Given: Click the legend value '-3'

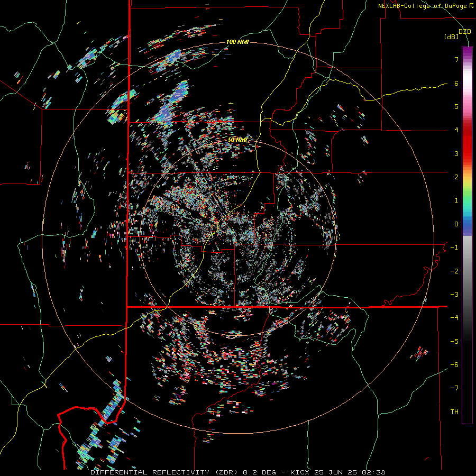Looking at the screenshot, I should tap(454, 294).
